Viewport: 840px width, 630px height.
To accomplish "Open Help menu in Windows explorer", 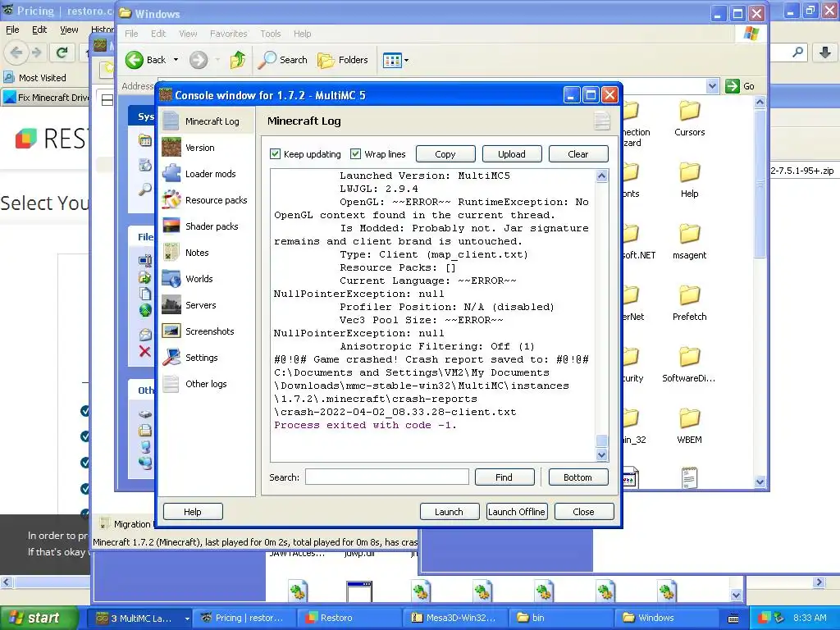I will (x=302, y=33).
